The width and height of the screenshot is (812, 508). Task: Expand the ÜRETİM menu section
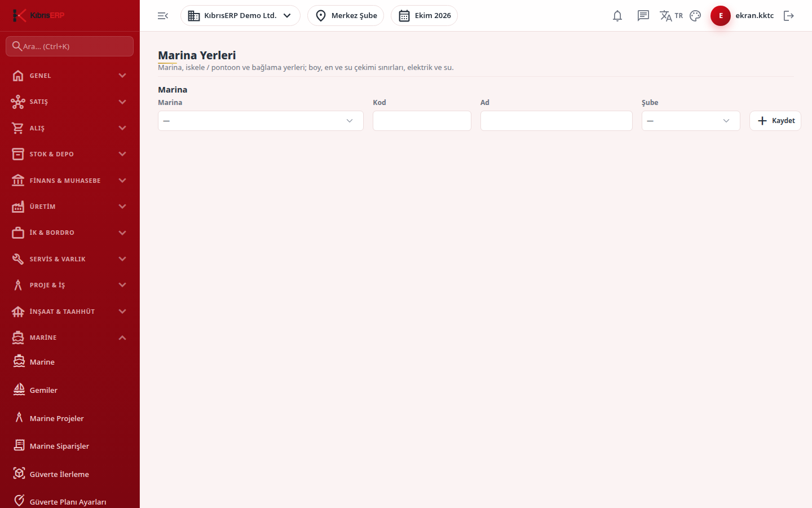(x=70, y=207)
